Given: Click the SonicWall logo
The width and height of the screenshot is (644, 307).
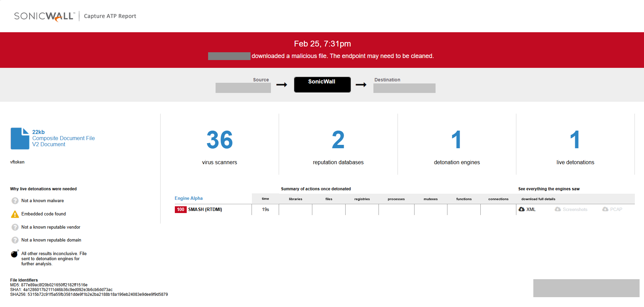Looking at the screenshot, I should click(x=44, y=16).
